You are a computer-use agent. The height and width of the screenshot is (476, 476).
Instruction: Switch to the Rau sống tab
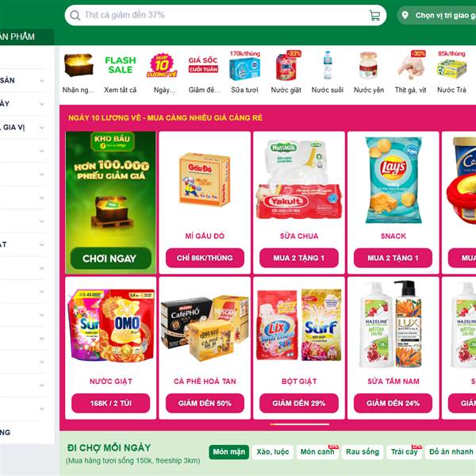[x=363, y=452]
